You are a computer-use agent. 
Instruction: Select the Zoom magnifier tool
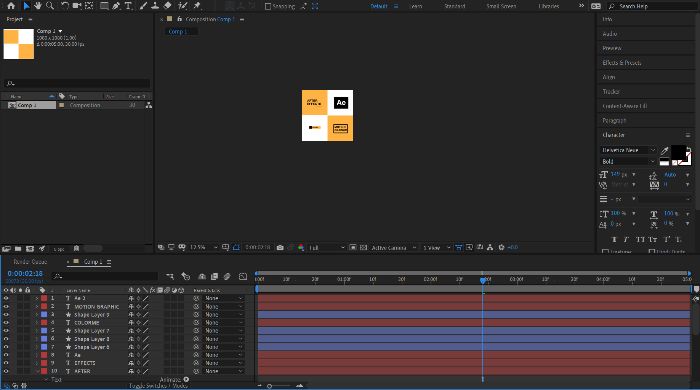click(50, 6)
